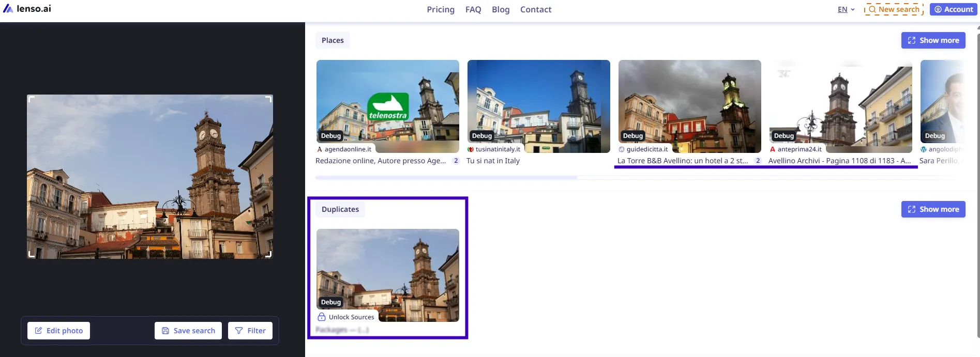This screenshot has width=980, height=357.
Task: Open the Account menu
Action: (x=954, y=9)
